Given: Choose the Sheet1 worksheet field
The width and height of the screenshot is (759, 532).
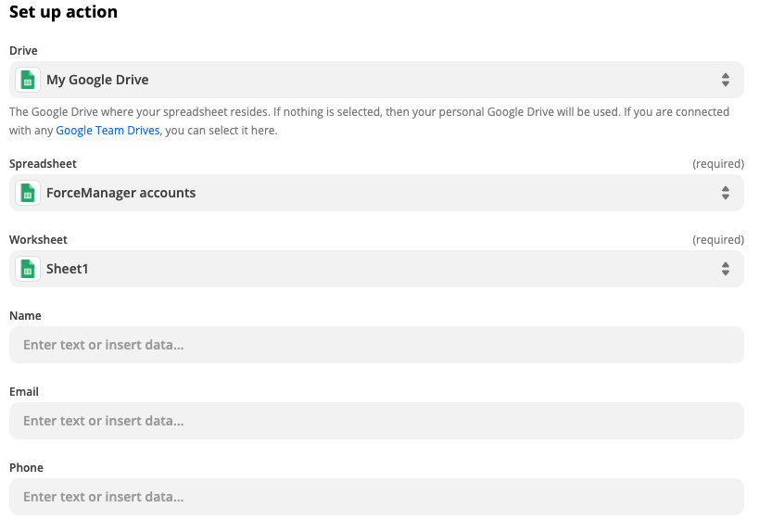Looking at the screenshot, I should 376,269.
